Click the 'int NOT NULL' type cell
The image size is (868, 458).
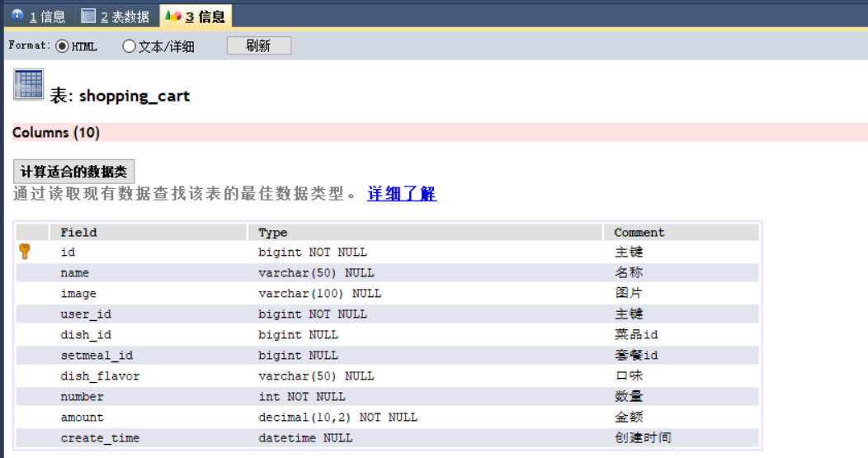click(x=425, y=397)
